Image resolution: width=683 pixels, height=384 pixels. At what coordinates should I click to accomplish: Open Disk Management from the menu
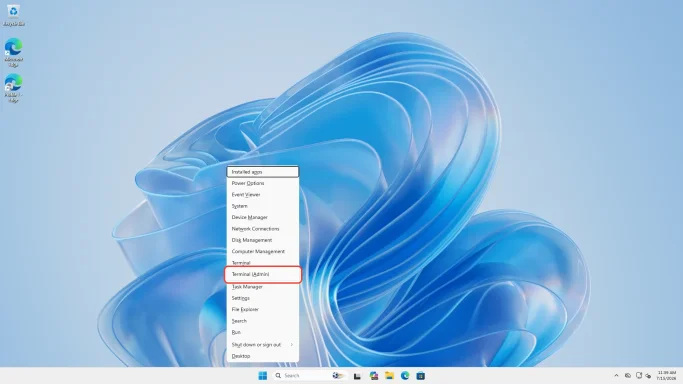tap(263, 240)
